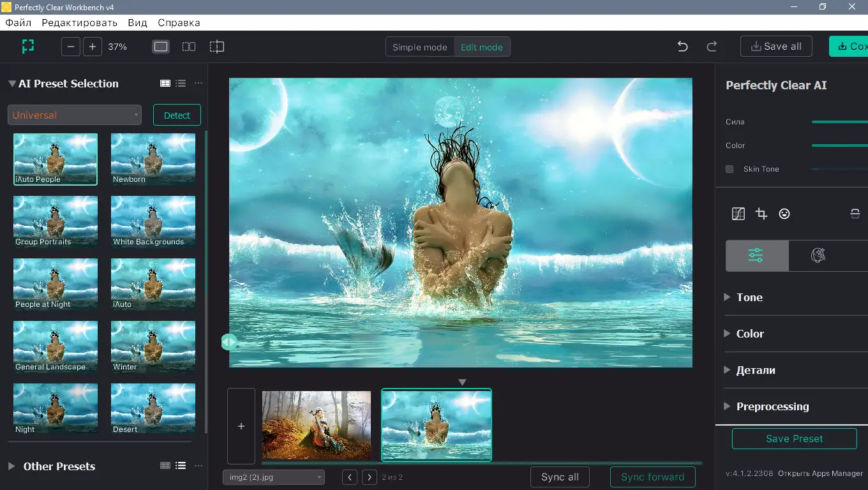The height and width of the screenshot is (490, 868).
Task: Collapse the AI Preset Selection panel
Action: [x=12, y=84]
